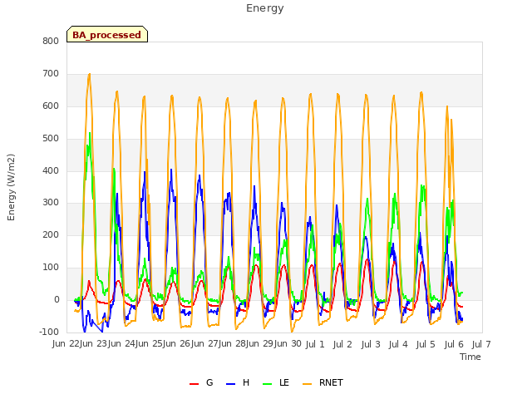This screenshot has width=532, height=399.
Task: Click the 700 y-axis tick label
Action: pos(51,74)
